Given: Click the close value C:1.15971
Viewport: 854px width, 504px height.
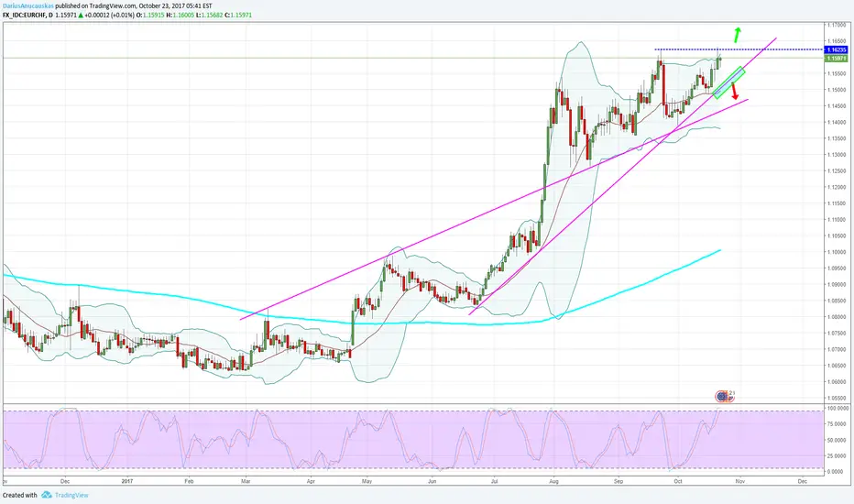Looking at the screenshot, I should pyautogui.click(x=240, y=16).
